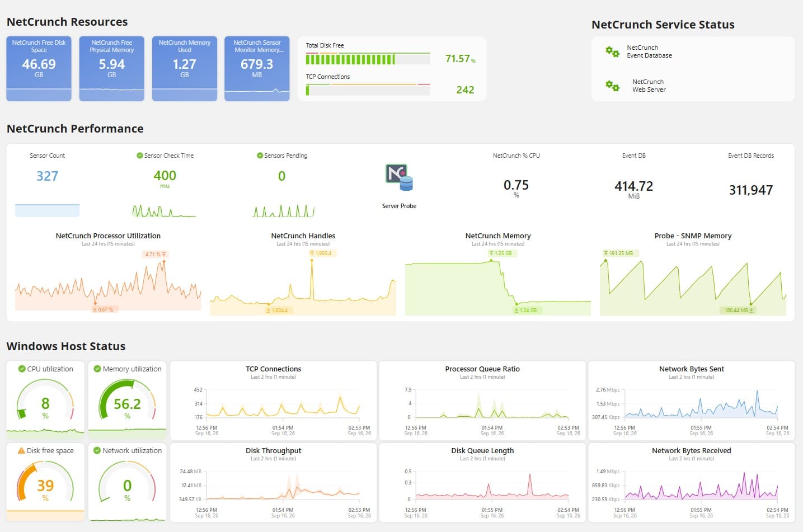Click the TCP Connections progress bar
This screenshot has height=532, width=803.
click(x=368, y=90)
